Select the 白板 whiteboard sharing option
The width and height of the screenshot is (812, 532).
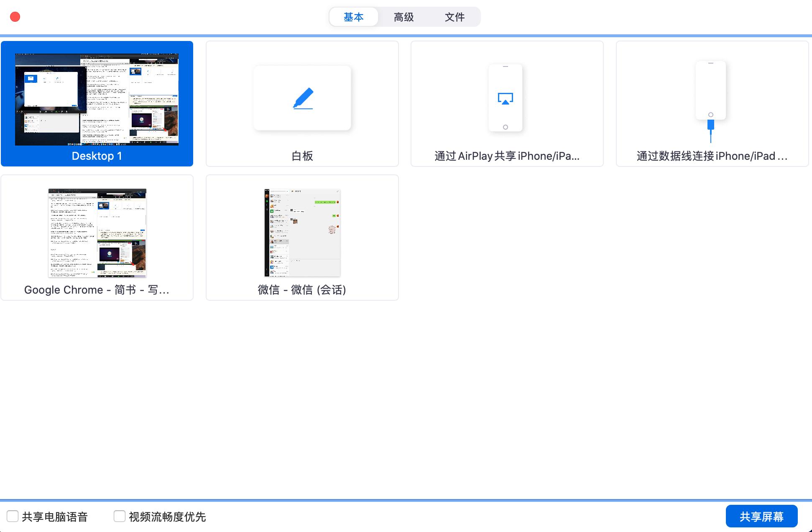[302, 103]
